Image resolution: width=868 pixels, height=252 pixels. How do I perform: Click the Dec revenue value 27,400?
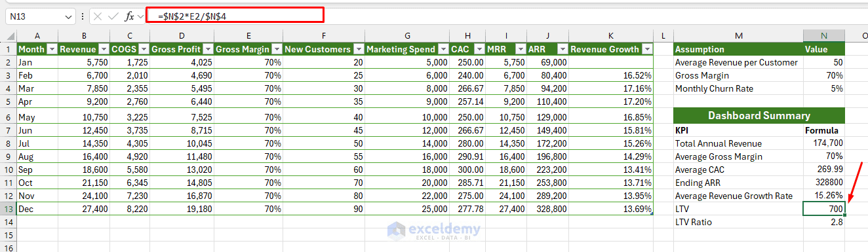(84, 209)
